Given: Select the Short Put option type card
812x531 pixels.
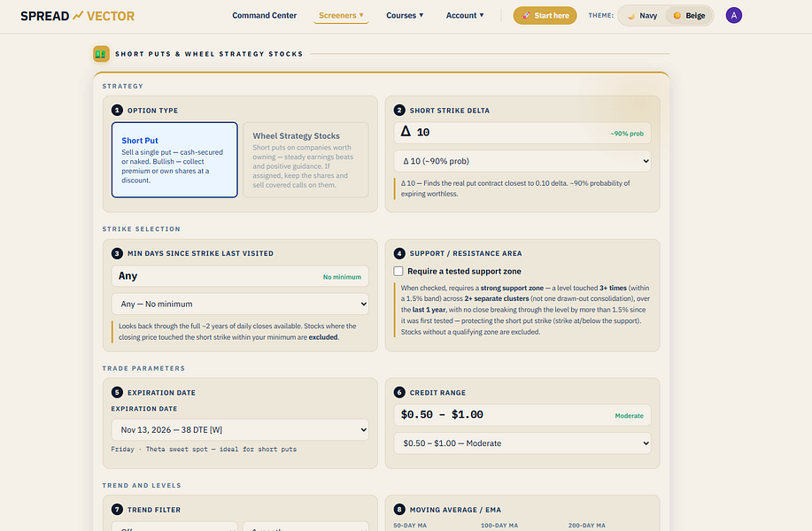Looking at the screenshot, I should point(174,160).
